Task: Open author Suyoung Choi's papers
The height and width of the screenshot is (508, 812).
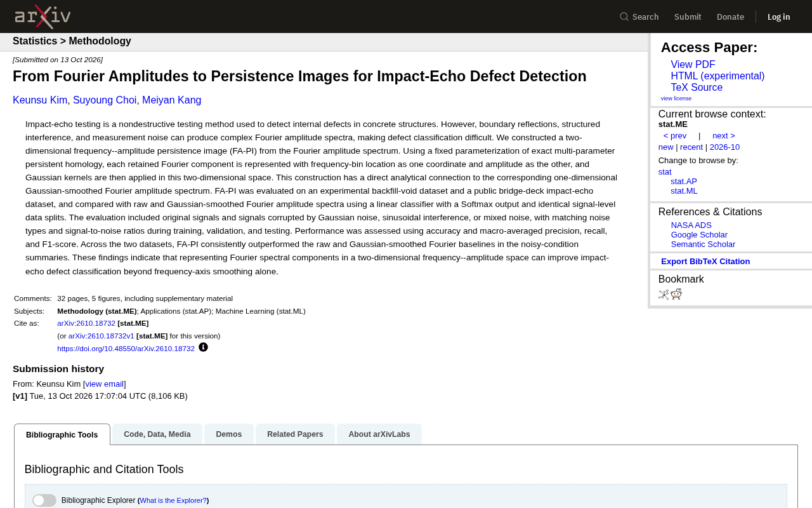Action: [x=105, y=100]
